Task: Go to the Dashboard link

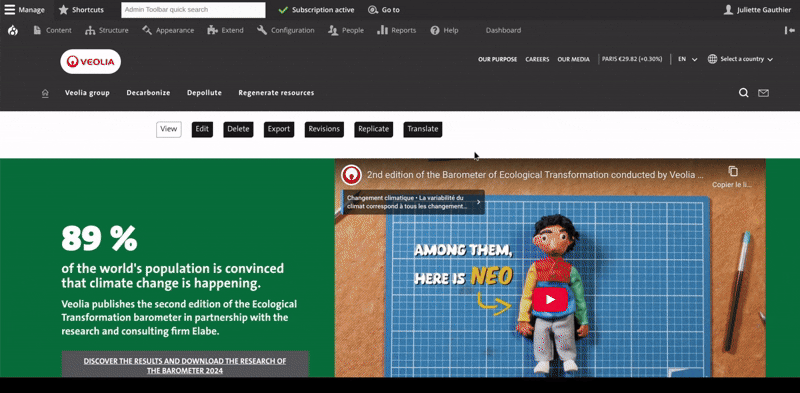Action: click(503, 31)
